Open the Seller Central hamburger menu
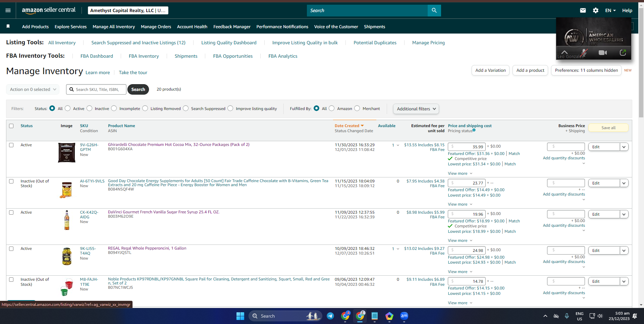Screen dimensions: 644x324 [8, 10]
